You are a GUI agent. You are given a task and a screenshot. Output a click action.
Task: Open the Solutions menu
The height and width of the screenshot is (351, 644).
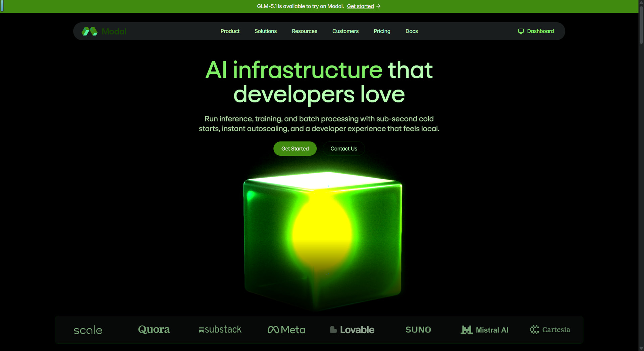266,31
